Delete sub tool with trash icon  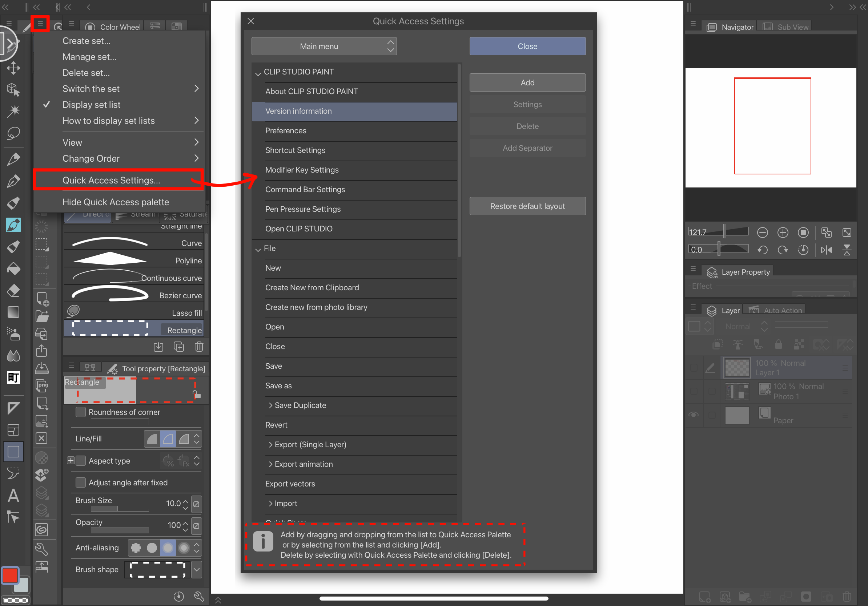pos(199,347)
